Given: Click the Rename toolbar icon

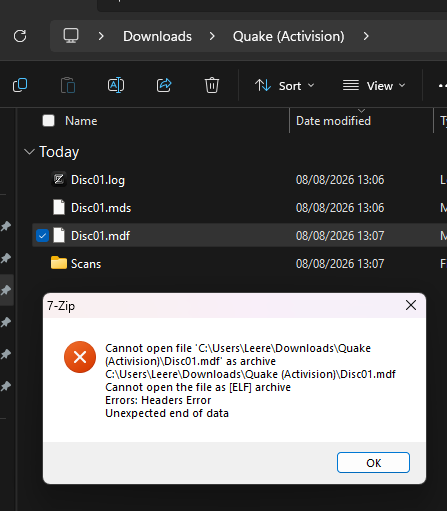Looking at the screenshot, I should tap(116, 85).
